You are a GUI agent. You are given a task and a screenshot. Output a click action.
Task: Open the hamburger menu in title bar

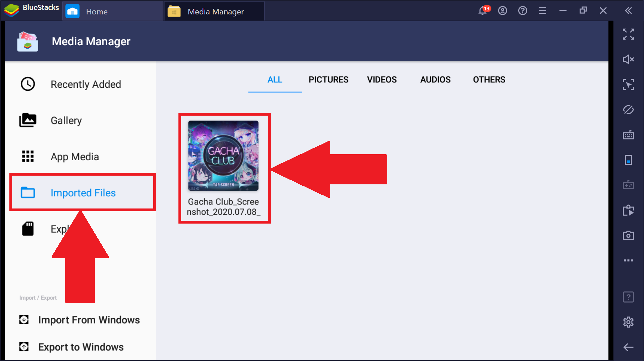pos(542,11)
